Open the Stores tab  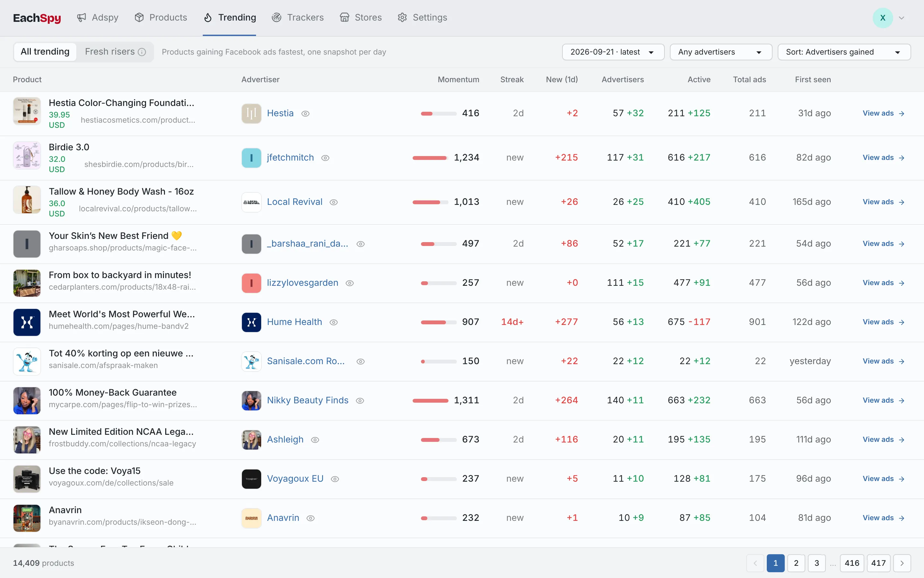(x=361, y=18)
